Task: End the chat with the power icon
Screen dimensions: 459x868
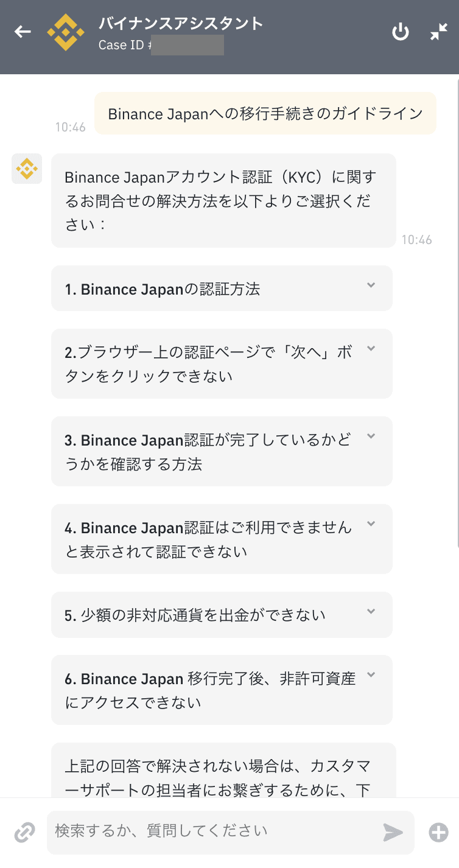Action: click(400, 32)
